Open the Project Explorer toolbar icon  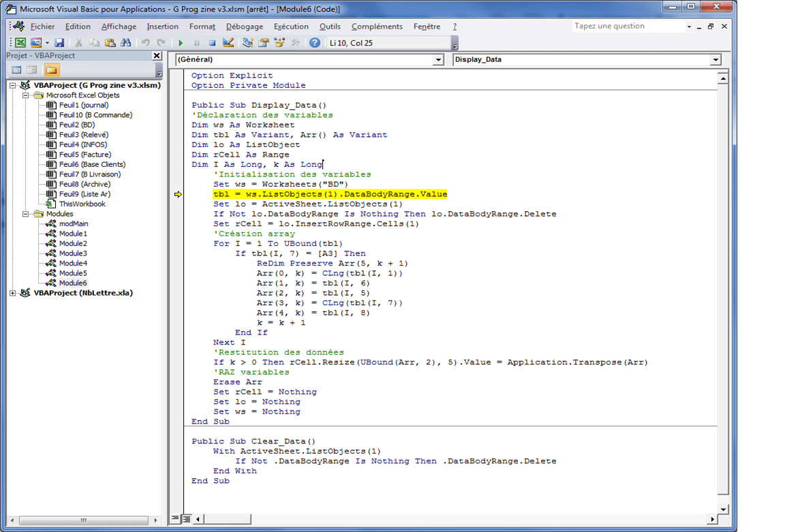(x=247, y=43)
